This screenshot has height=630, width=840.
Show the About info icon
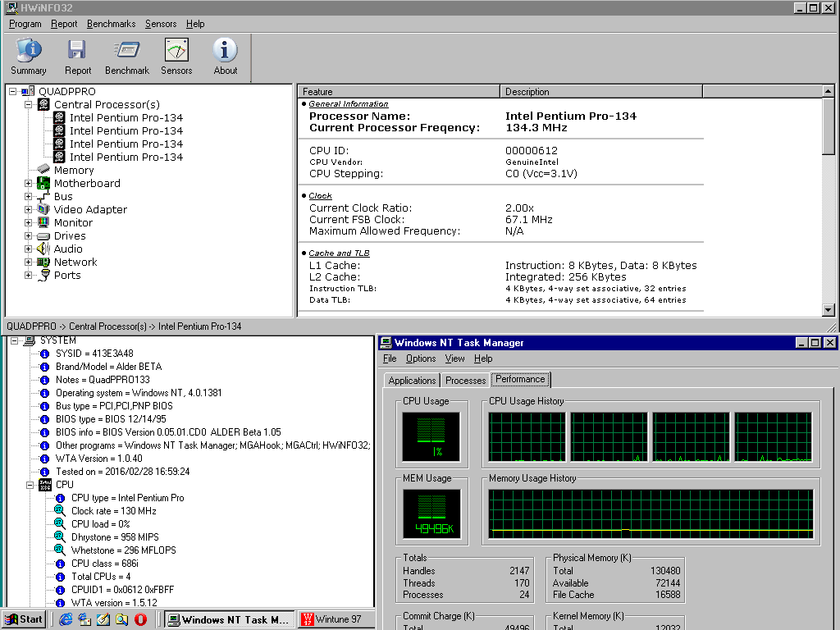[225, 51]
